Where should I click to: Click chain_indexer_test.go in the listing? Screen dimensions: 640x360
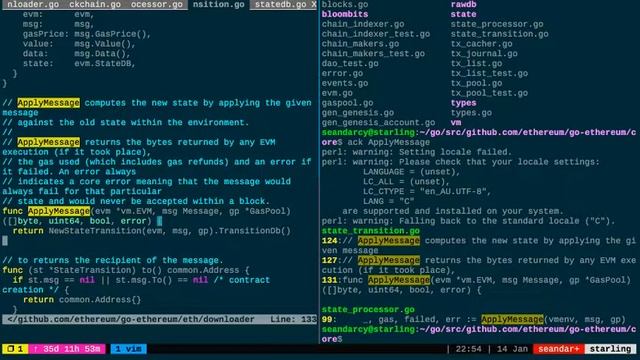(376, 34)
